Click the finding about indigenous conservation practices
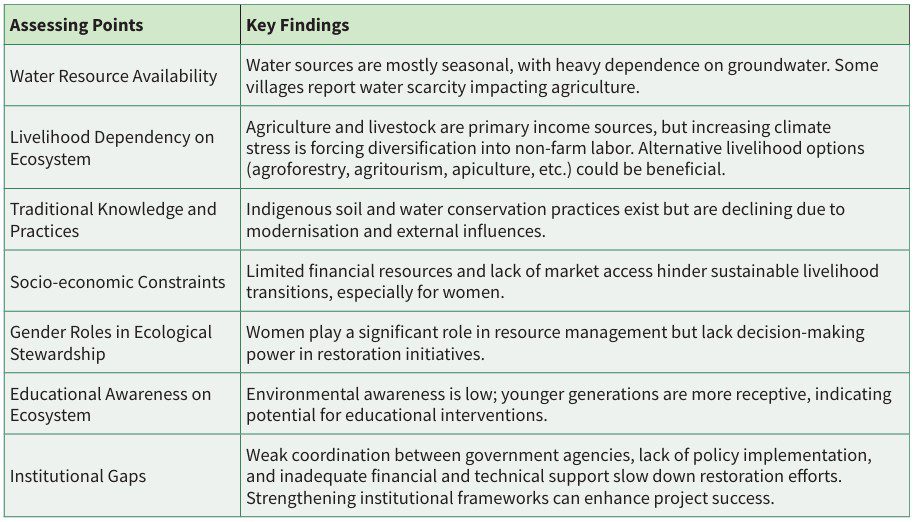 [545, 220]
